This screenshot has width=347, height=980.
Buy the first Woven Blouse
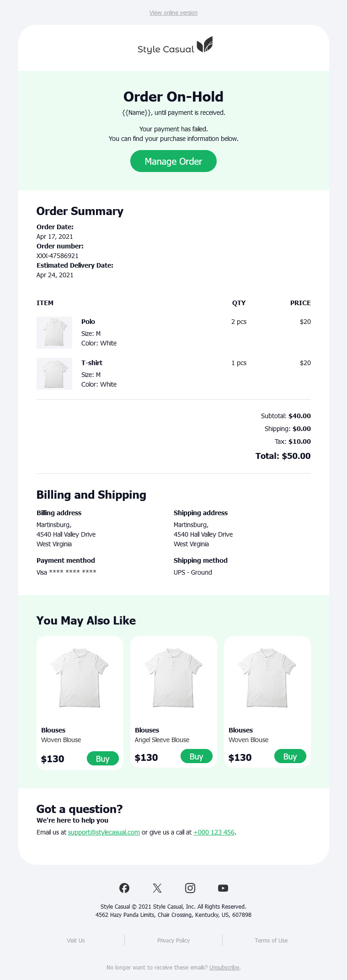click(102, 759)
